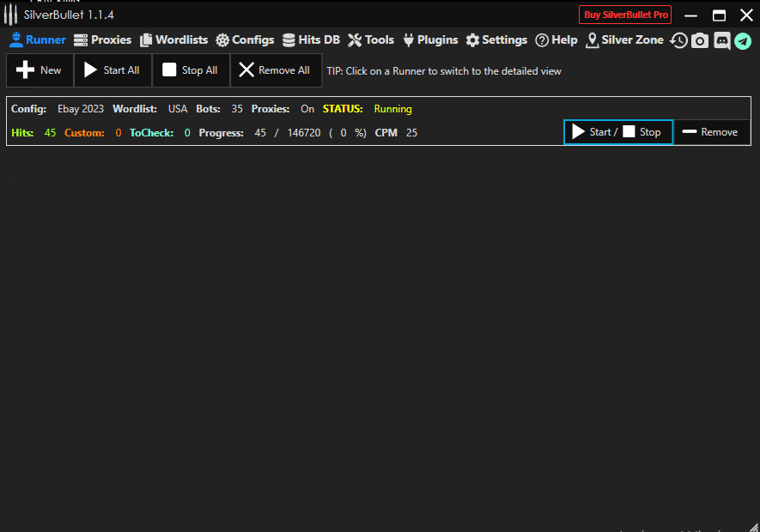Switch to the Tools tab
The image size is (760, 532).
371,39
